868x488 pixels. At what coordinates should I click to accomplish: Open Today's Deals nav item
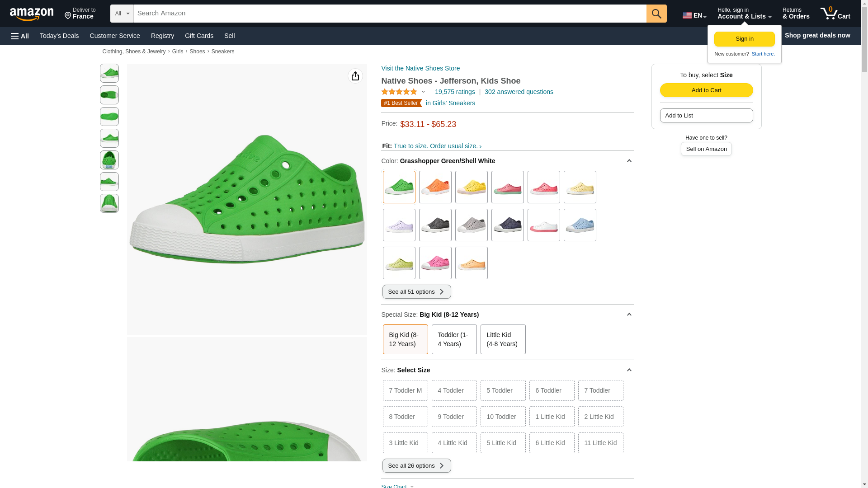59,36
